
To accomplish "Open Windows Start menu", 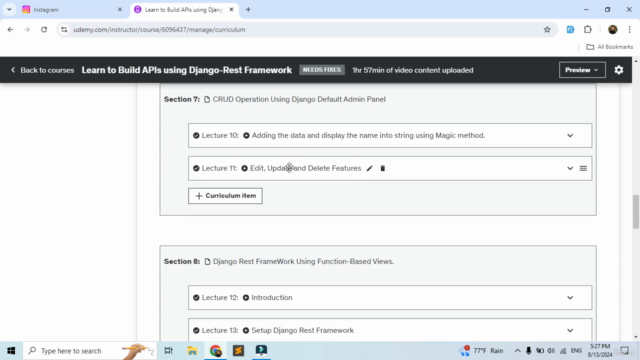I will coord(11,351).
